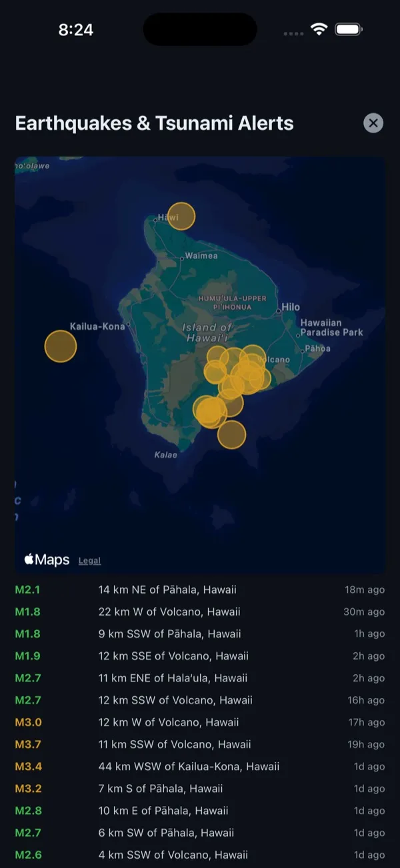Select Hilo city label on map

tap(290, 307)
